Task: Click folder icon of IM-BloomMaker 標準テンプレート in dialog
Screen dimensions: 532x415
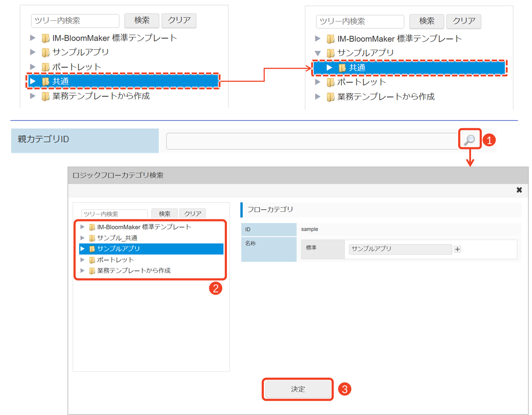Action: click(92, 227)
